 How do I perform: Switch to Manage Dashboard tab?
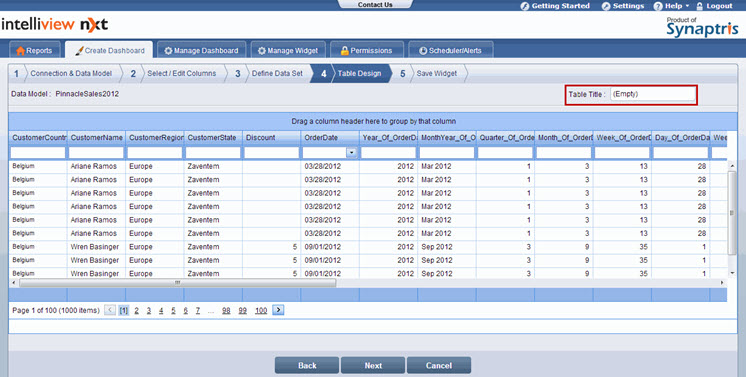point(202,50)
